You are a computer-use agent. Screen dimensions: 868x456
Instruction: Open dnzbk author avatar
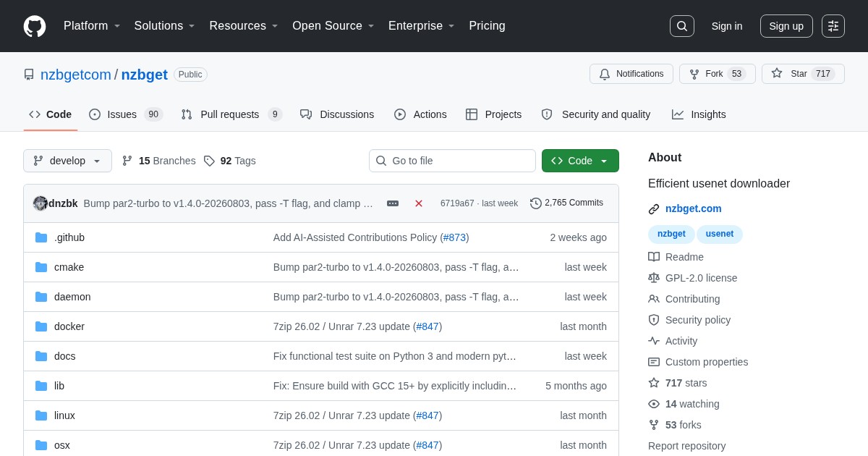(x=41, y=203)
